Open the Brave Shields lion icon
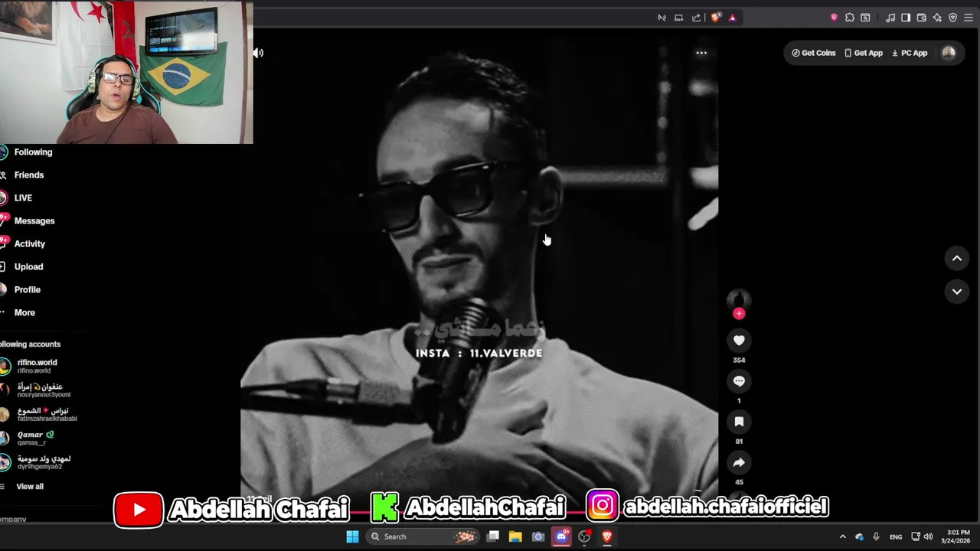Image resolution: width=980 pixels, height=551 pixels. pos(716,18)
